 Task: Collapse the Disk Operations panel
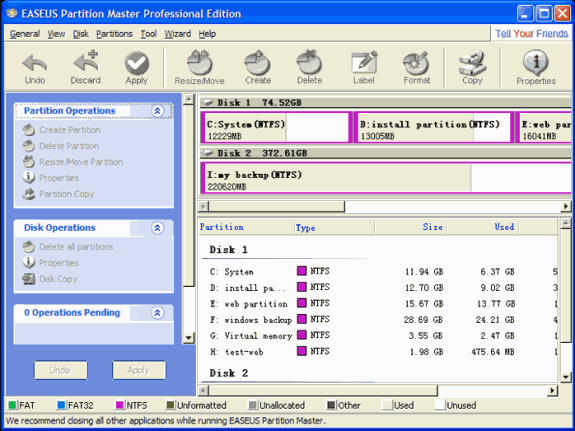[158, 228]
